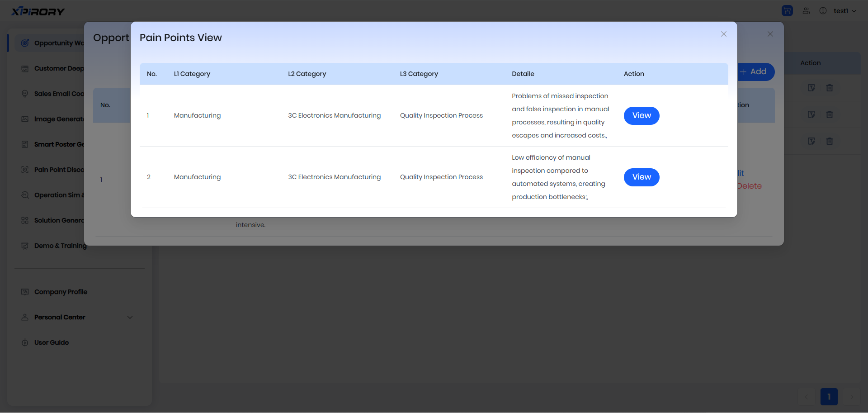The image size is (868, 413).
Task: Click the Image Generator sidebar icon
Action: tap(25, 119)
